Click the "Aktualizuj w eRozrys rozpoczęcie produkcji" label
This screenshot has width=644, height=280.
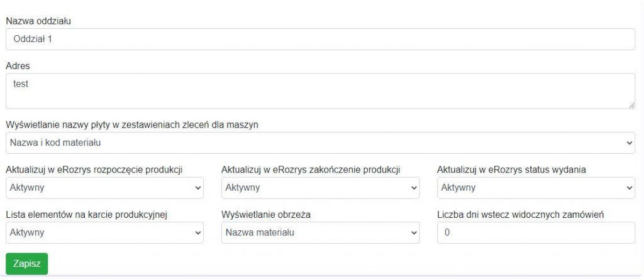click(97, 170)
